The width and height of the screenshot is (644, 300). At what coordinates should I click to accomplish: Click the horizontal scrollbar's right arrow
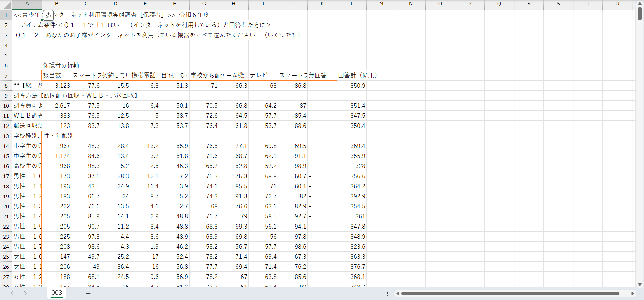click(633, 294)
